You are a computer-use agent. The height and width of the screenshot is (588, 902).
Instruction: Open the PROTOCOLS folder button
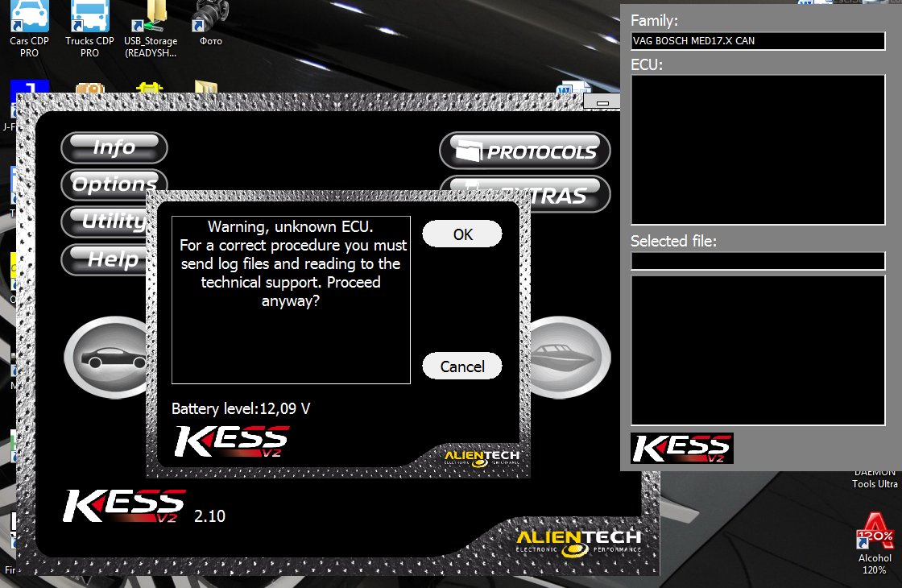(x=524, y=151)
